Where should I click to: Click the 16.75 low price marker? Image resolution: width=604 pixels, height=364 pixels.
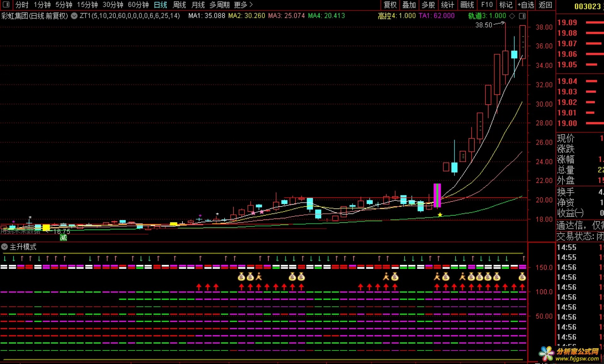(62, 231)
